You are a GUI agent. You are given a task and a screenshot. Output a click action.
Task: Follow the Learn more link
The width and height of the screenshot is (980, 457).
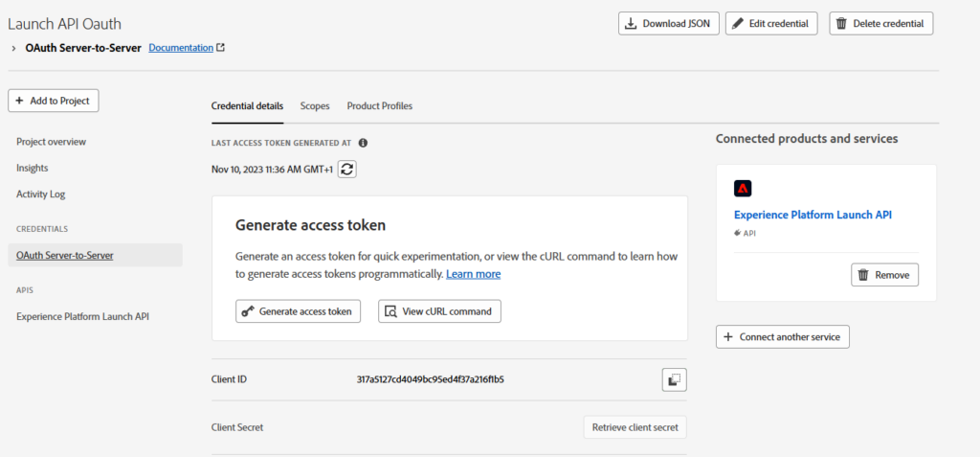click(x=473, y=274)
